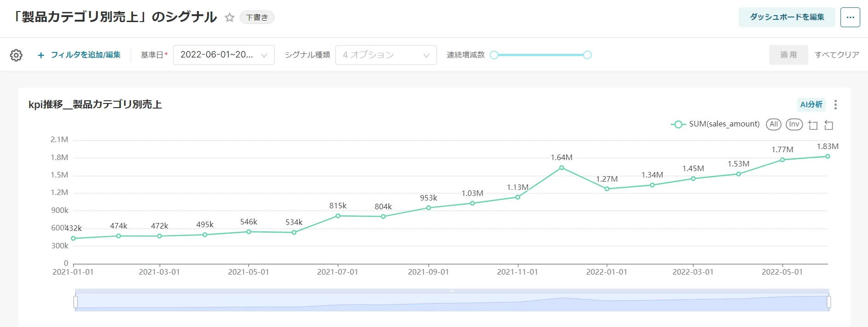
Task: Click the date range dropdown chevron
Action: point(264,55)
